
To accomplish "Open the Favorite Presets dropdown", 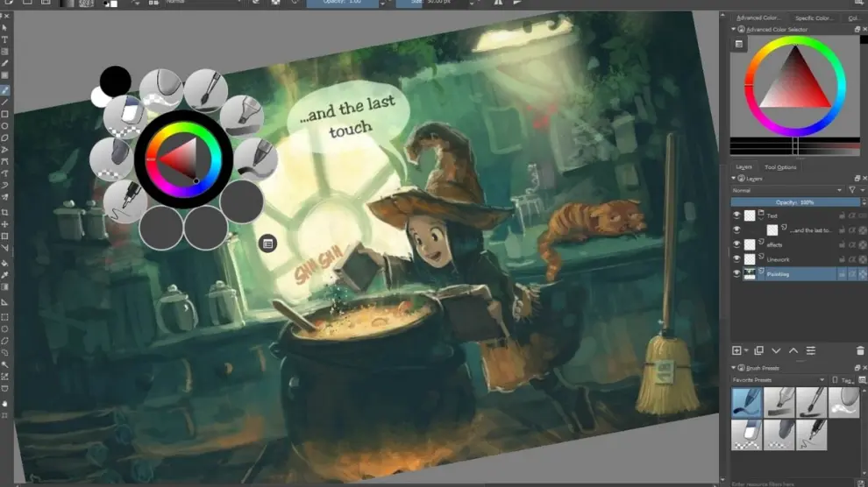I will (779, 380).
